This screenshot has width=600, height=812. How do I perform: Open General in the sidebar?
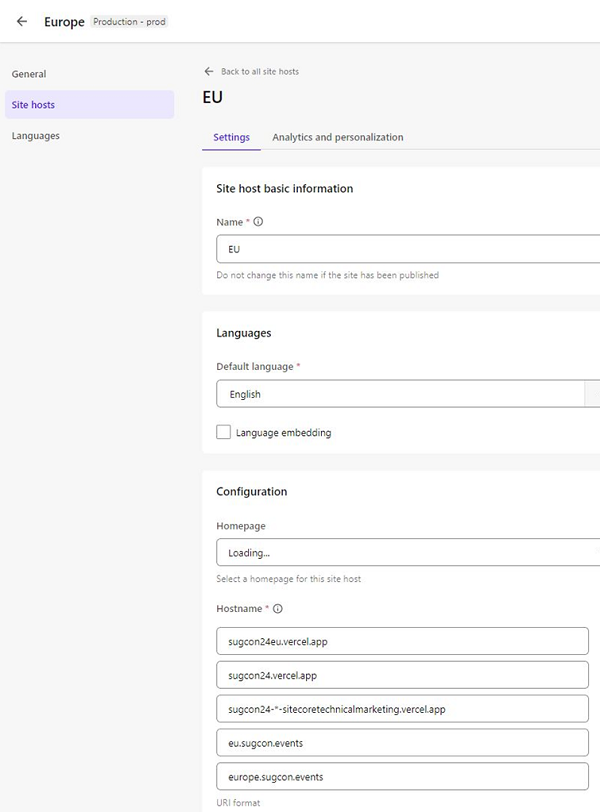point(29,74)
